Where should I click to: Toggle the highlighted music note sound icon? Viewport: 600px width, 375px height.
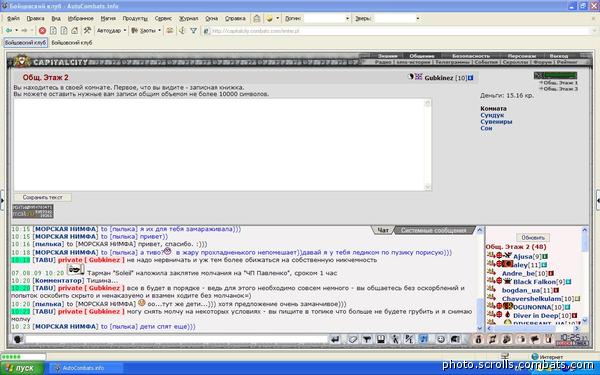pos(424,339)
